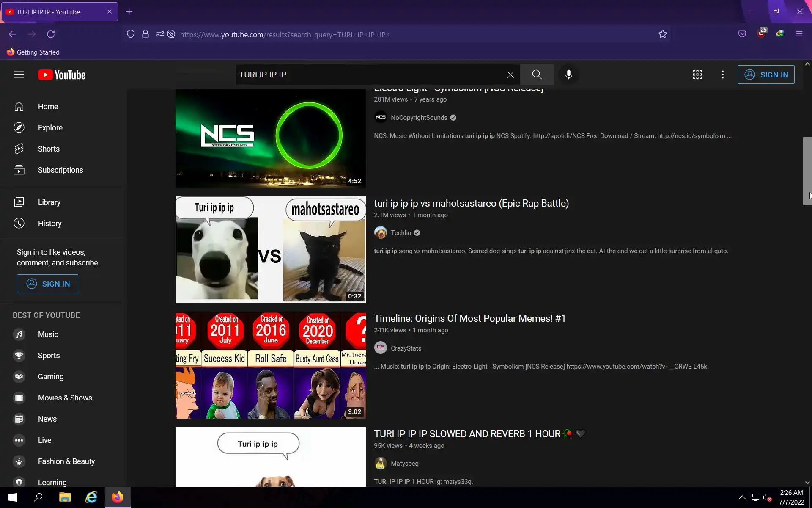Open the YouTube apps grid icon
The width and height of the screenshot is (812, 508).
click(697, 75)
